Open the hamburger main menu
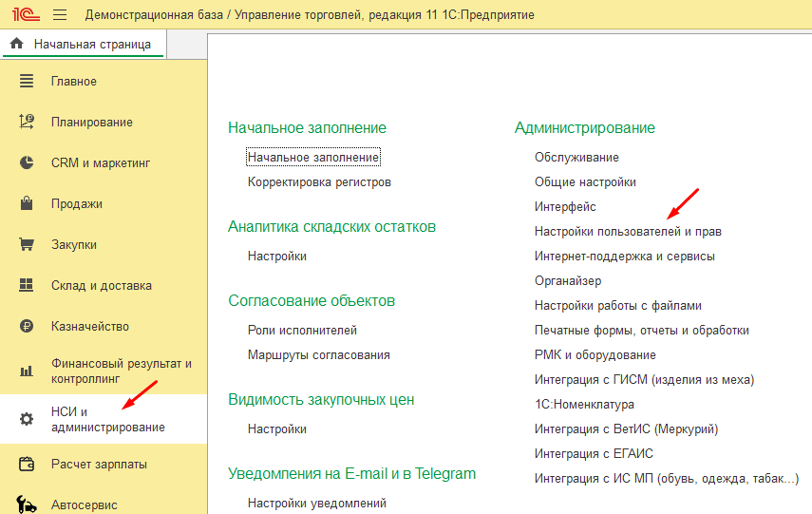This screenshot has width=812, height=514. coord(60,14)
